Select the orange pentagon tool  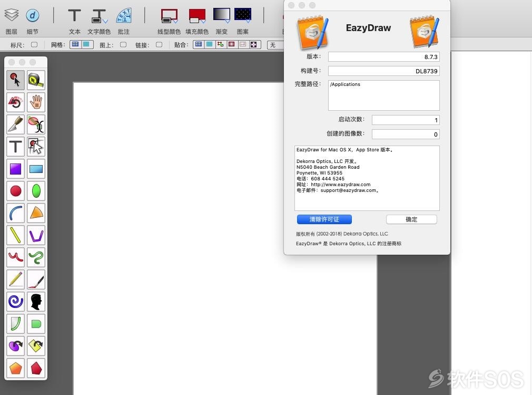point(15,368)
